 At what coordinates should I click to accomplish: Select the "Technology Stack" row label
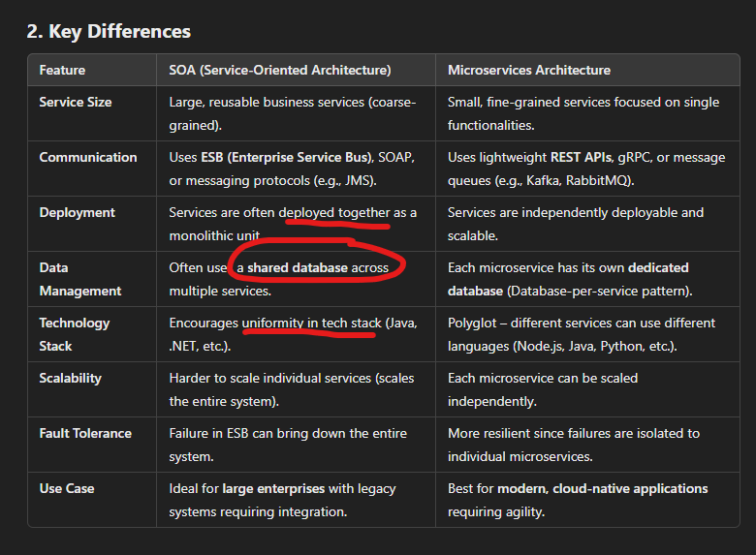74,334
